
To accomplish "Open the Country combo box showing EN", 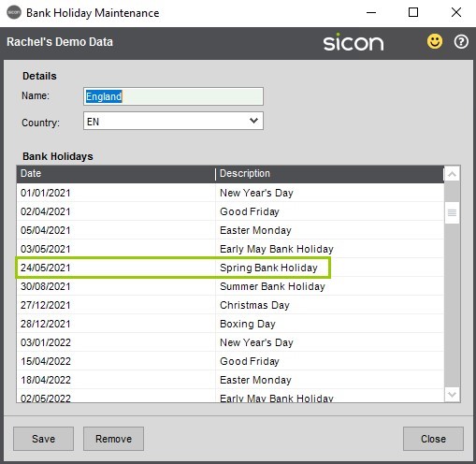I will tap(173, 121).
